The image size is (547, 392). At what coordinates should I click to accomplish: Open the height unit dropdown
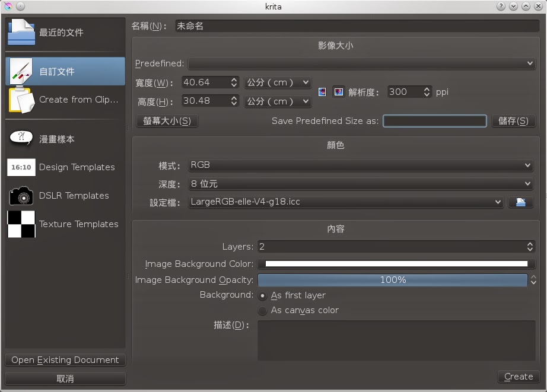pos(278,101)
